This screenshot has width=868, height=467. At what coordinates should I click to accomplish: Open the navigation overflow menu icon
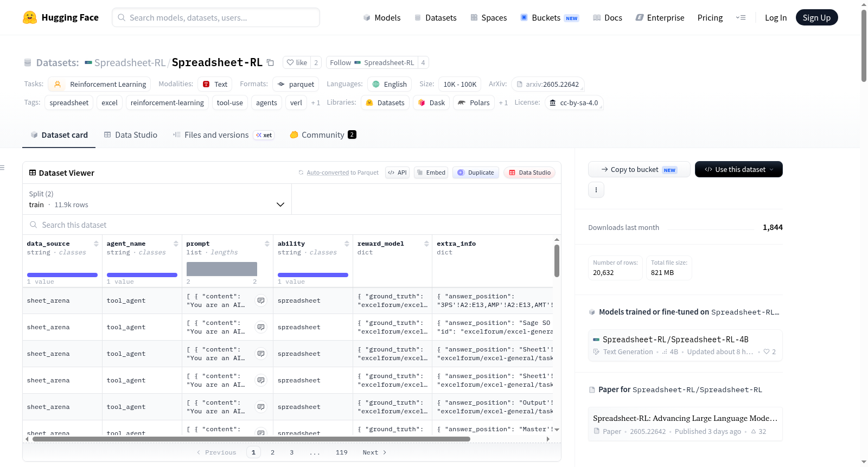(741, 17)
